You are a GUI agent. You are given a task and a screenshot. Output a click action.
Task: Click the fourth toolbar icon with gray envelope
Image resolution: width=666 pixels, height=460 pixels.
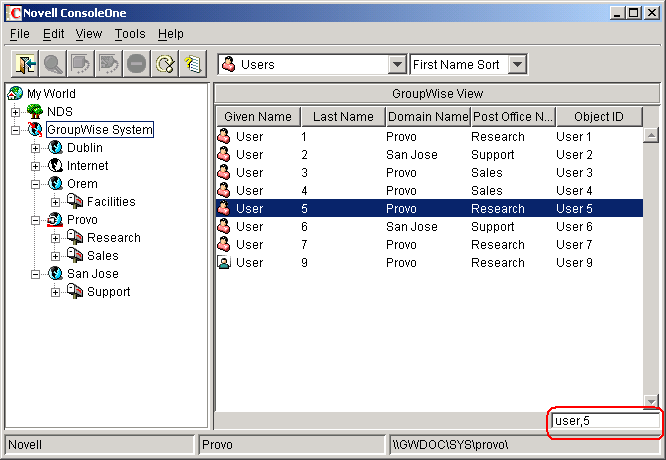click(x=109, y=64)
